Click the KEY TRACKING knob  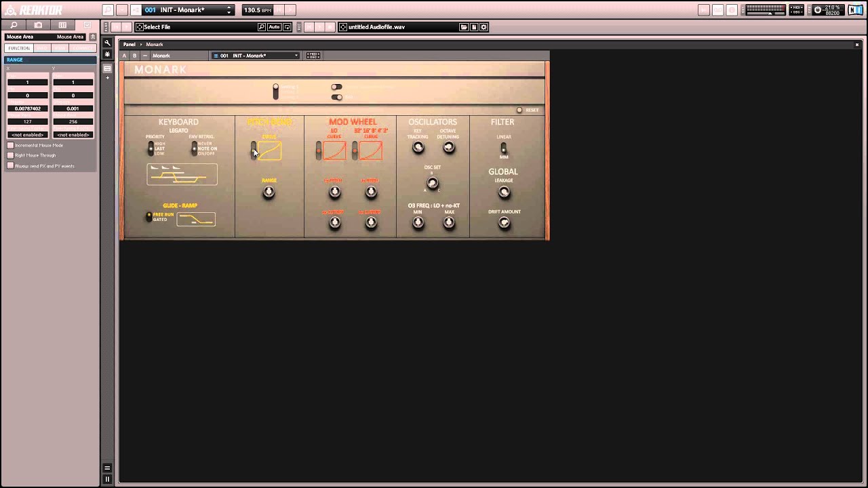418,147
